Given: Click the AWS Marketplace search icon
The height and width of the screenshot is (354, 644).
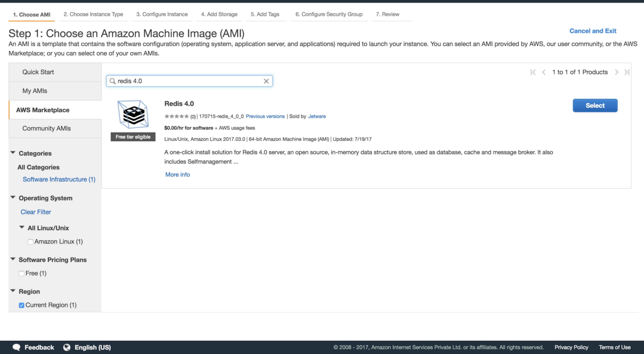Looking at the screenshot, I should tap(114, 81).
